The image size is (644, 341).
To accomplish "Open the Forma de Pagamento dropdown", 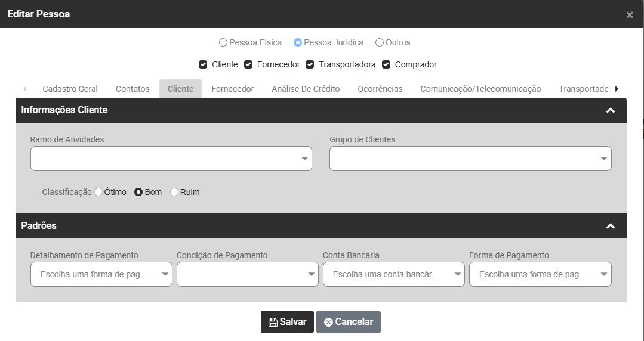I will tap(540, 274).
